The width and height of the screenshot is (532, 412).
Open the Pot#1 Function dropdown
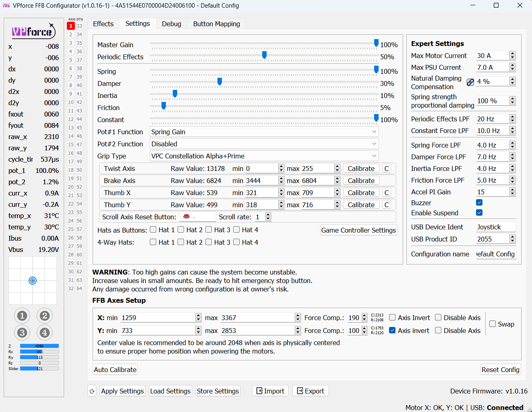click(264, 132)
